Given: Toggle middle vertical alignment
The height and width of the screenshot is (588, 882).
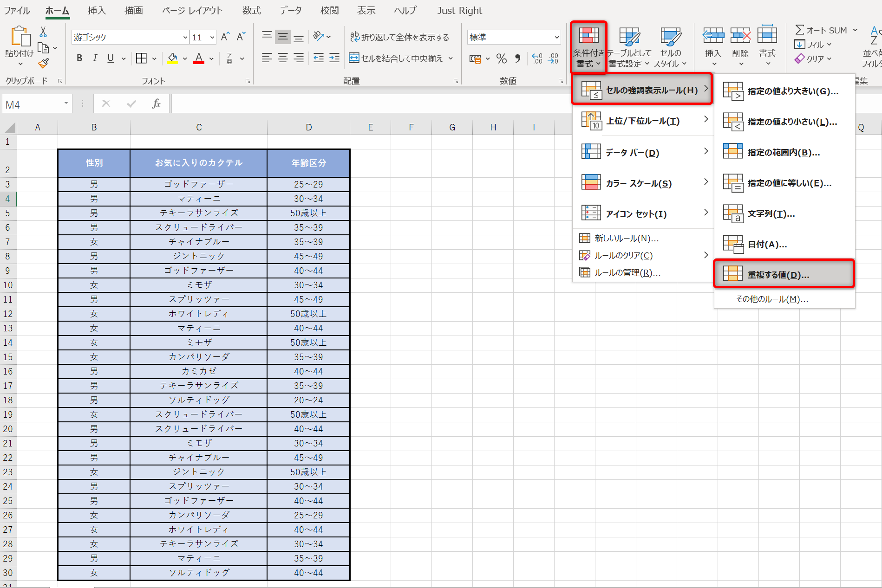Looking at the screenshot, I should pos(282,37).
